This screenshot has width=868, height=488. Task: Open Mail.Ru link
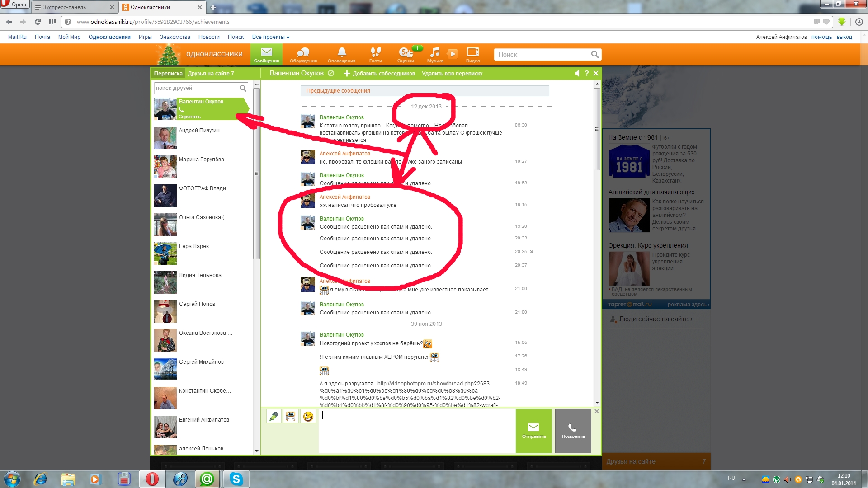click(x=17, y=37)
